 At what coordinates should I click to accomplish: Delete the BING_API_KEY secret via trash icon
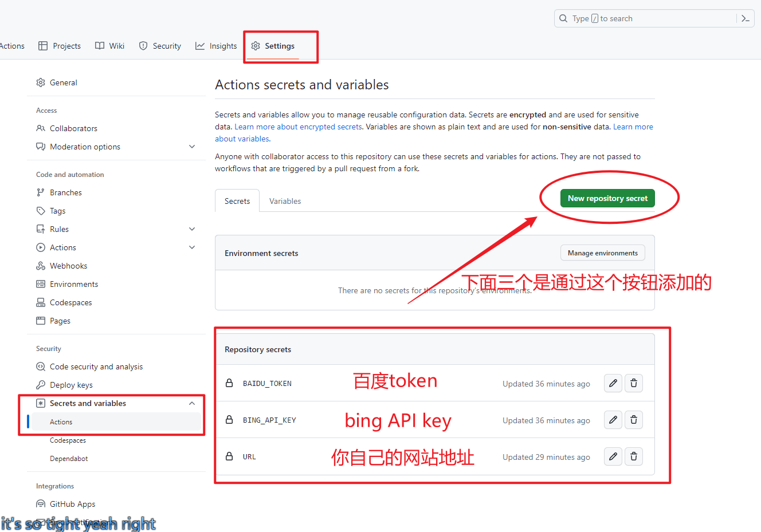coord(633,420)
